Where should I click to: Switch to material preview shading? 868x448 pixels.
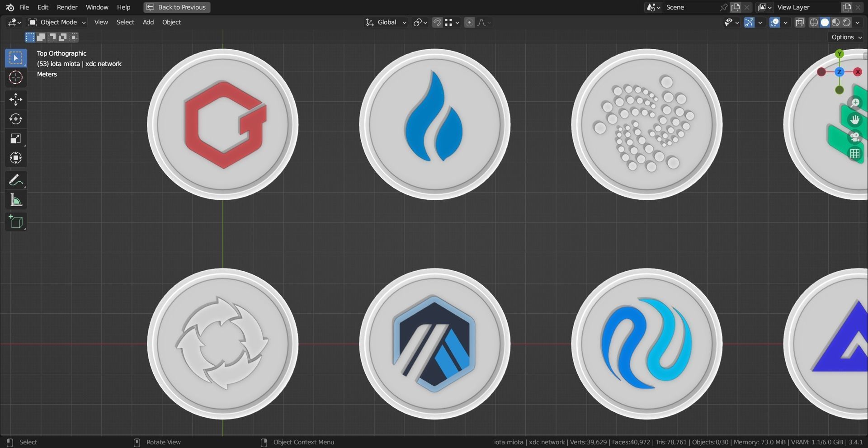(x=835, y=22)
